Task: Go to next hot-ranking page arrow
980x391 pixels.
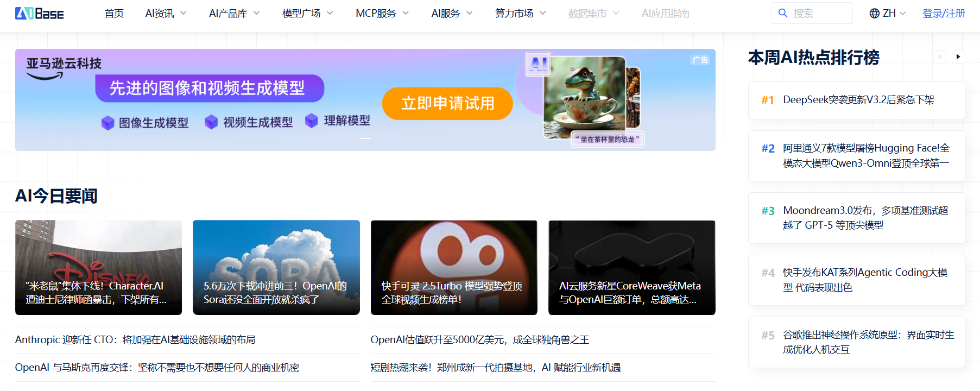Action: click(x=958, y=56)
